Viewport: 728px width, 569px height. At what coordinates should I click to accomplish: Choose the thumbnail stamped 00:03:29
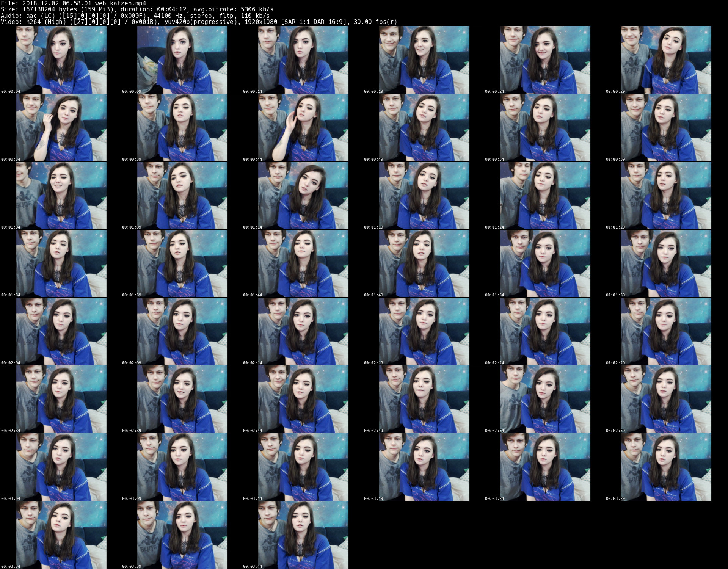pyautogui.click(x=666, y=467)
